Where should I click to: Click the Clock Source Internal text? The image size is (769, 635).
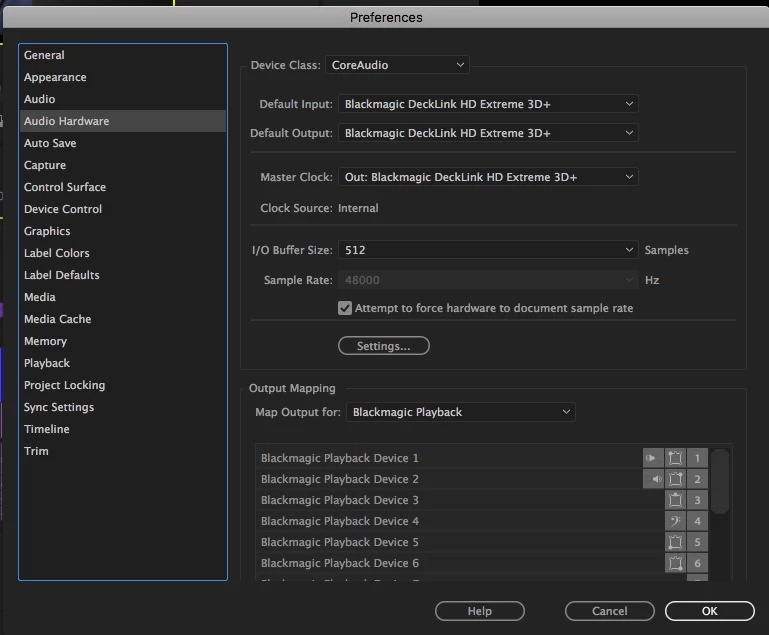click(x=358, y=208)
